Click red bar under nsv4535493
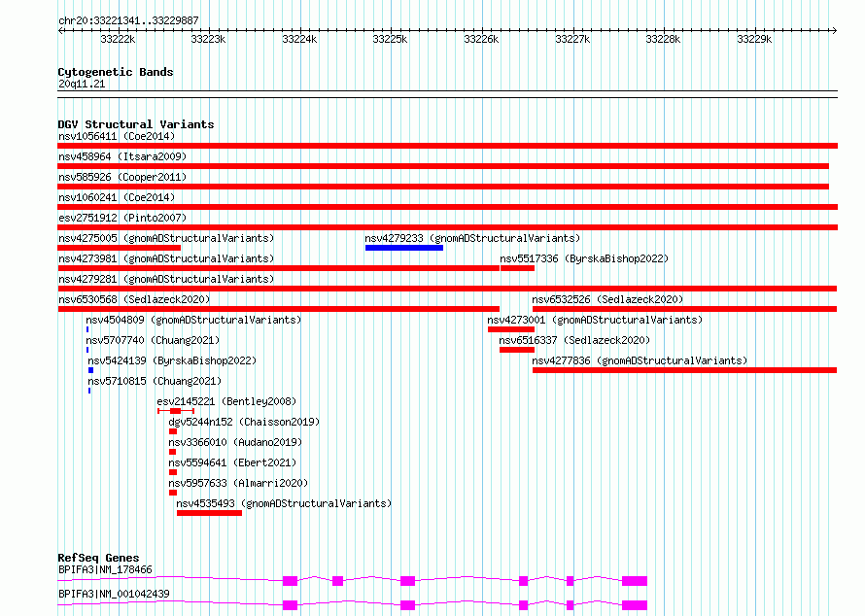The image size is (865, 616). click(x=209, y=513)
